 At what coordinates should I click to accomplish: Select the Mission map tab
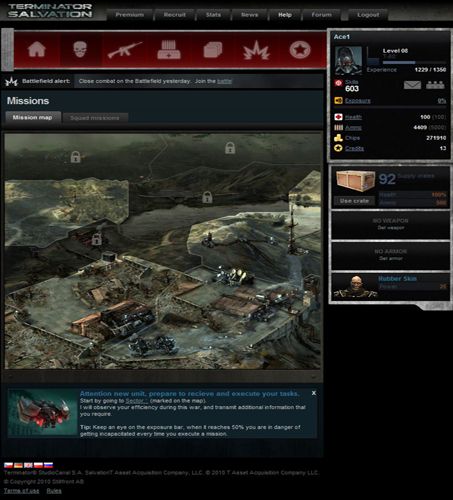(x=33, y=118)
